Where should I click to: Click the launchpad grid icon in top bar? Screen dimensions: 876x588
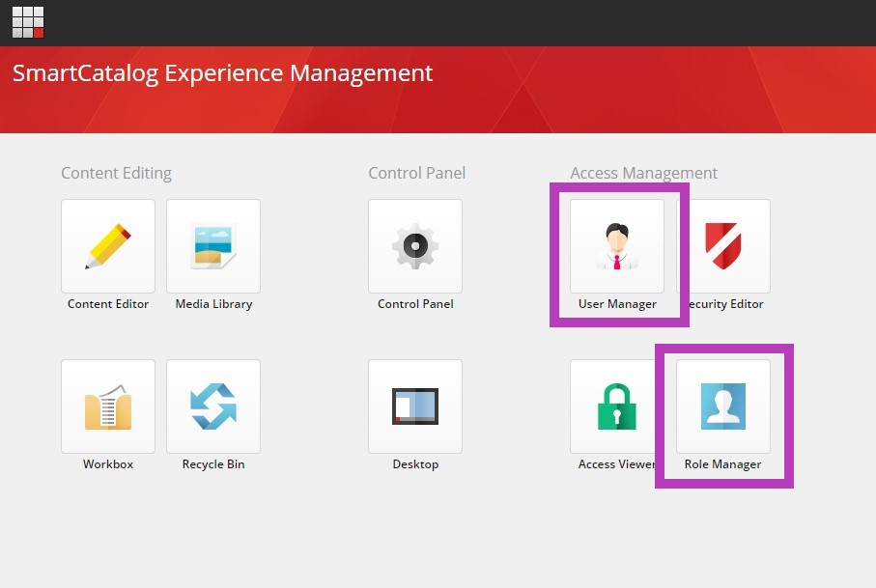coord(28,22)
